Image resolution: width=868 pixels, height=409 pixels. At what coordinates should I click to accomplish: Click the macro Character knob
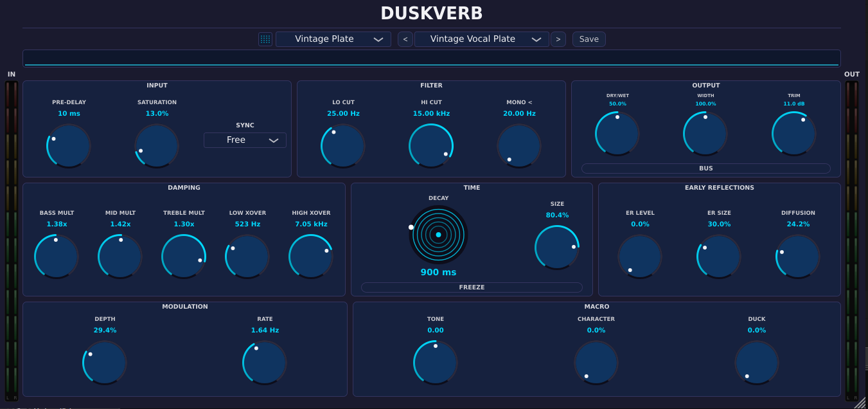(596, 362)
